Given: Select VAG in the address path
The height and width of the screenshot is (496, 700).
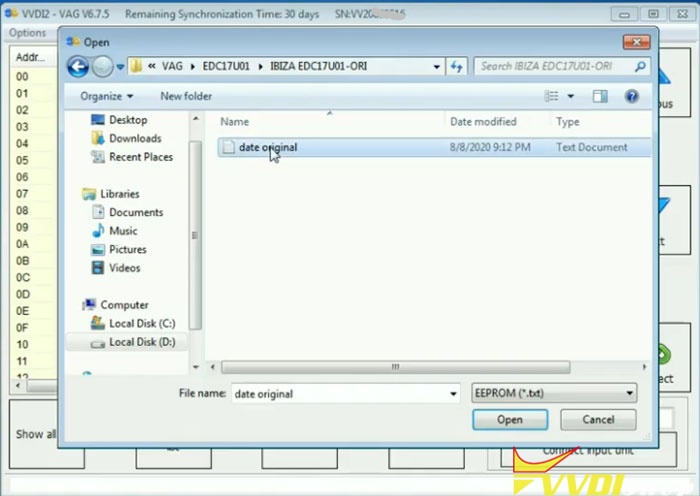Looking at the screenshot, I should 172,66.
